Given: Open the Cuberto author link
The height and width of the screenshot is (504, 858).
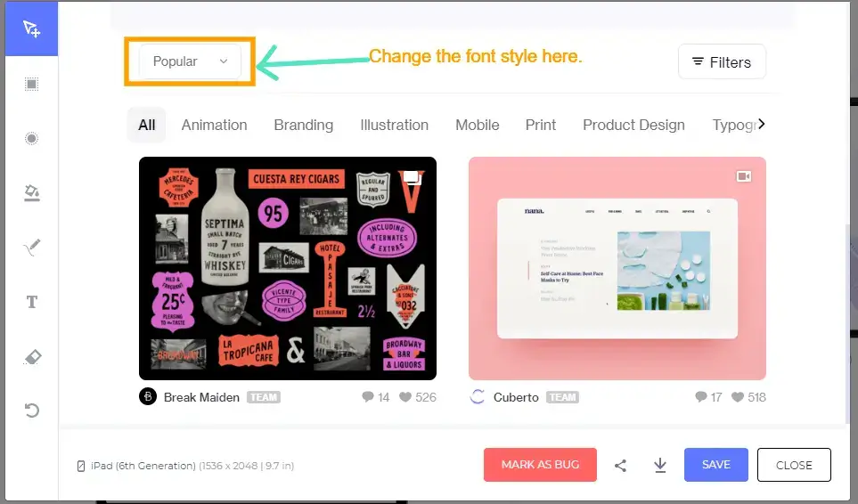Looking at the screenshot, I should point(516,397).
